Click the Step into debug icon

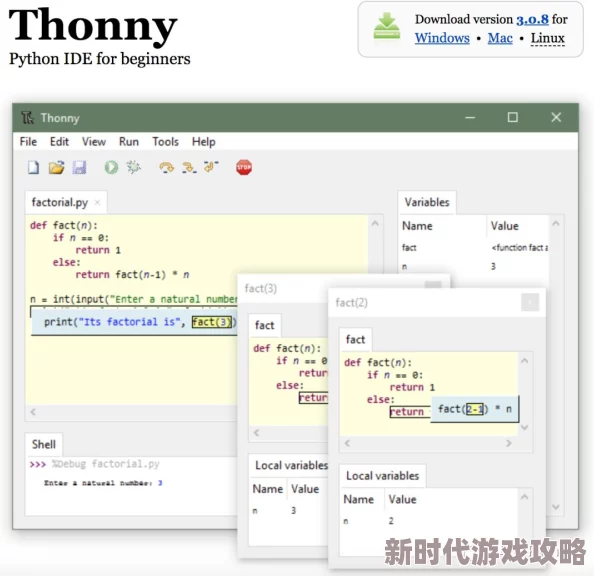[189, 167]
